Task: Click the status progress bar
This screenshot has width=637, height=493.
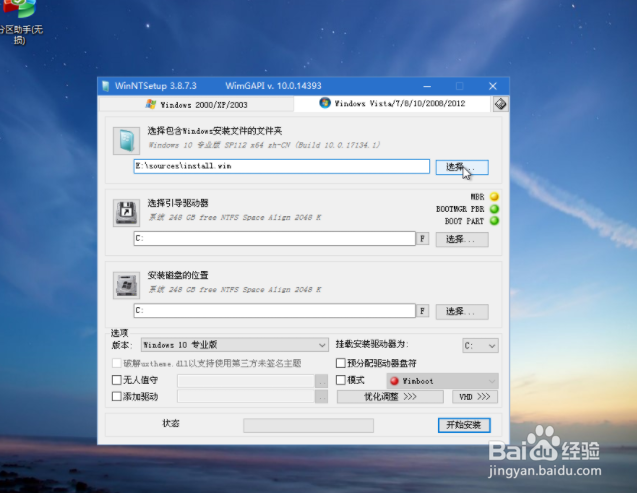Action: pos(308,426)
